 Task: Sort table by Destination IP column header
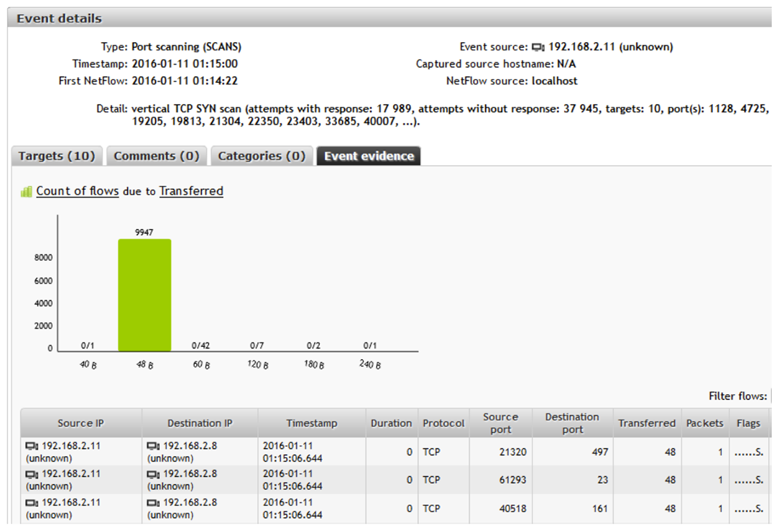point(200,423)
